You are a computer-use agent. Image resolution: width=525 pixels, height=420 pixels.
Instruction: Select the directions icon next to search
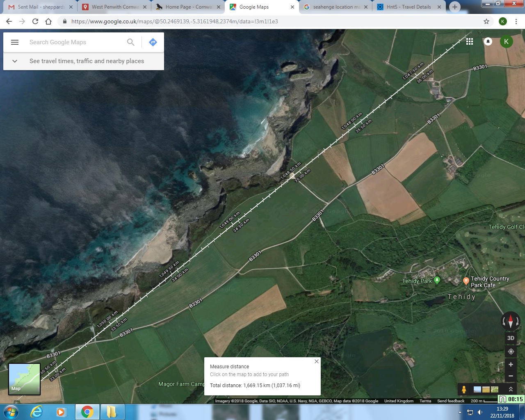(153, 42)
